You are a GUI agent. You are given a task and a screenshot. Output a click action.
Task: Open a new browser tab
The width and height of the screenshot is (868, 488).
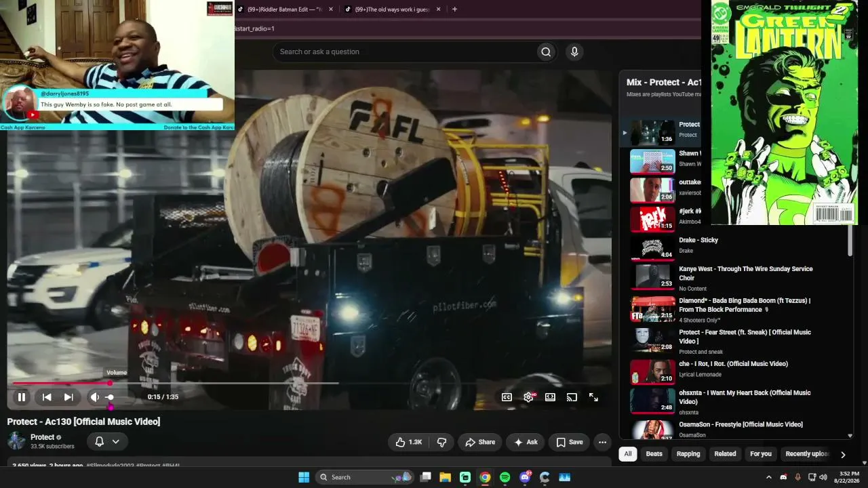(454, 9)
